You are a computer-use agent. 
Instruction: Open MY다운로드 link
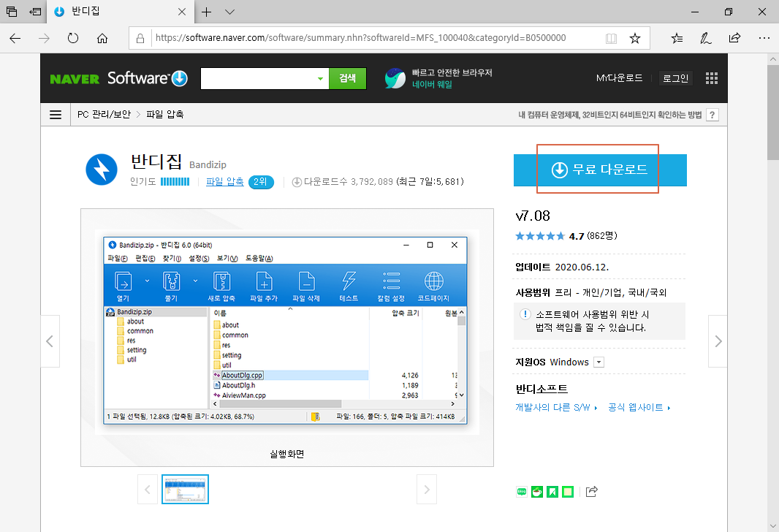tap(619, 78)
